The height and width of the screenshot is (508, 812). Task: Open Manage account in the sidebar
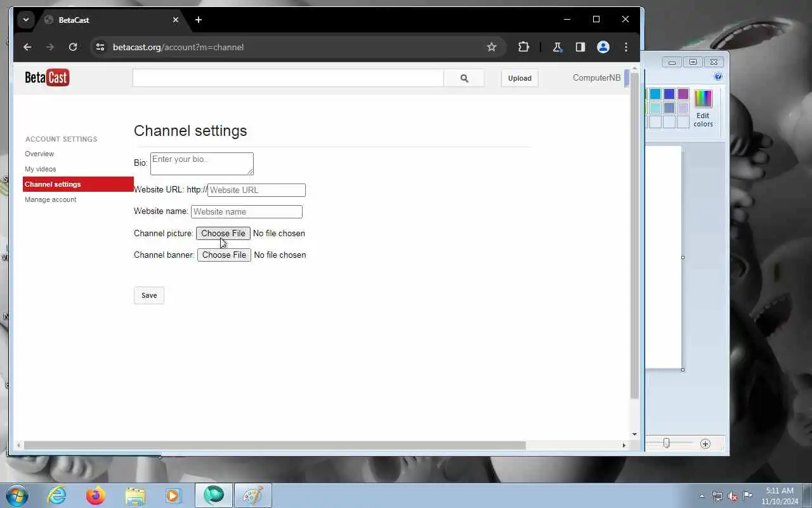tap(51, 199)
